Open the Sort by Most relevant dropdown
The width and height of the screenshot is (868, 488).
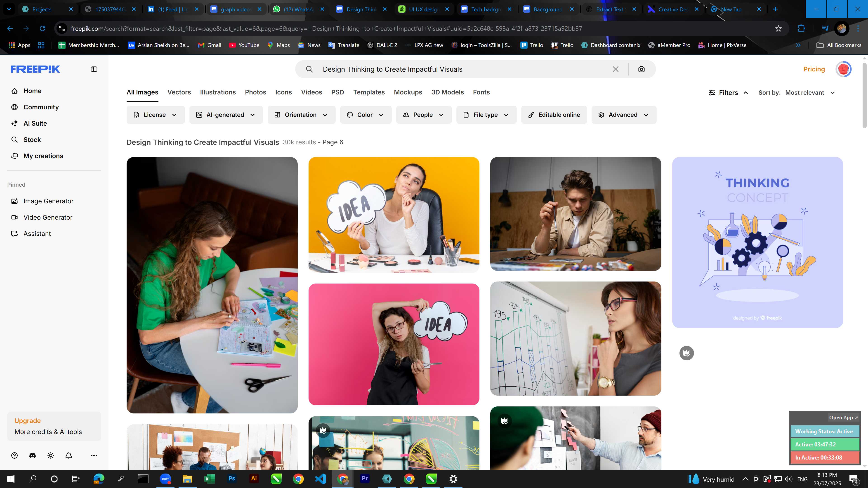(810, 93)
